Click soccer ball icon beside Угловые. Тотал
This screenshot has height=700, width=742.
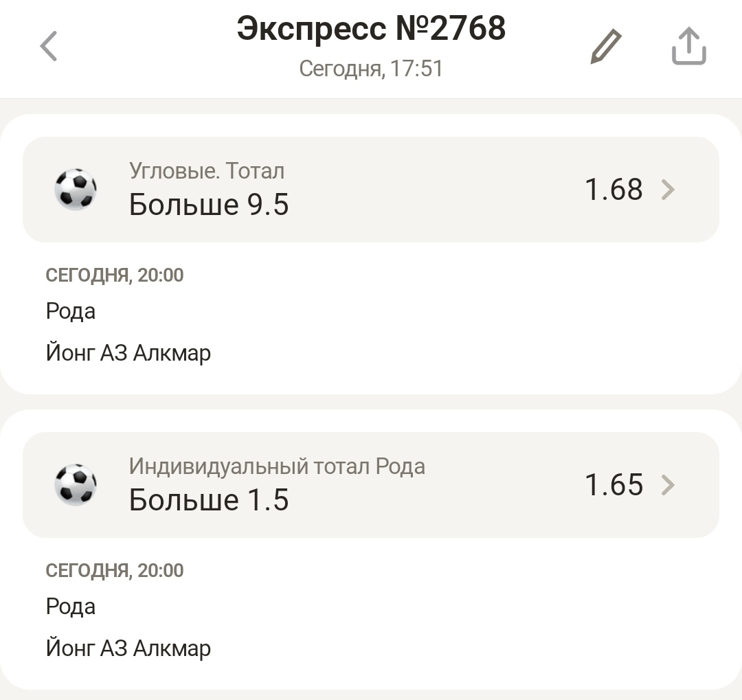click(76, 189)
